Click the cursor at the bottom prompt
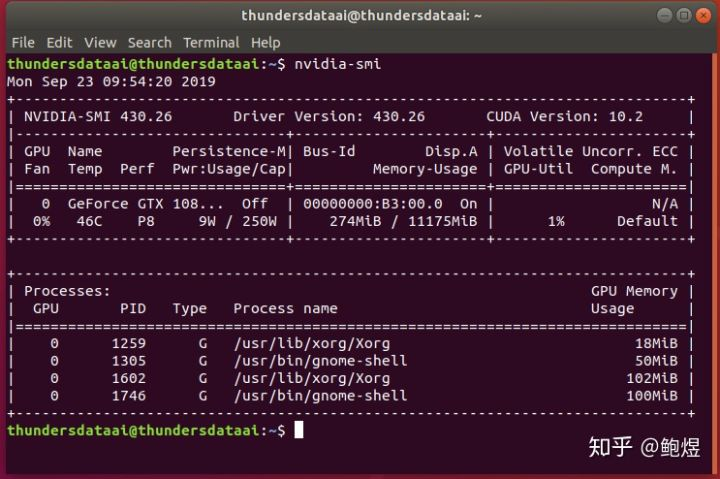Screen dimensions: 720x479 click(299, 430)
